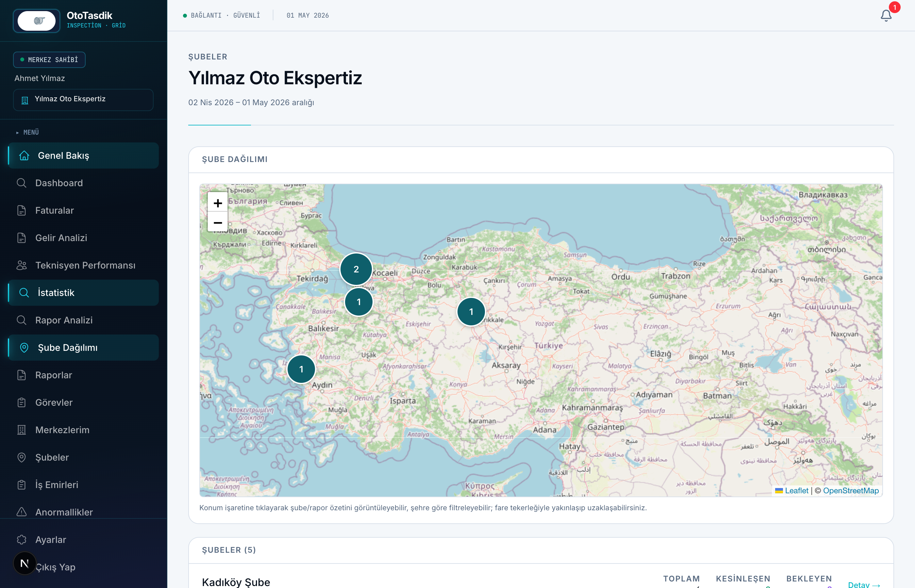This screenshot has width=915, height=588.
Task: Click the building icon beside Yılmaz Oto Ekspertiz
Action: tap(25, 100)
